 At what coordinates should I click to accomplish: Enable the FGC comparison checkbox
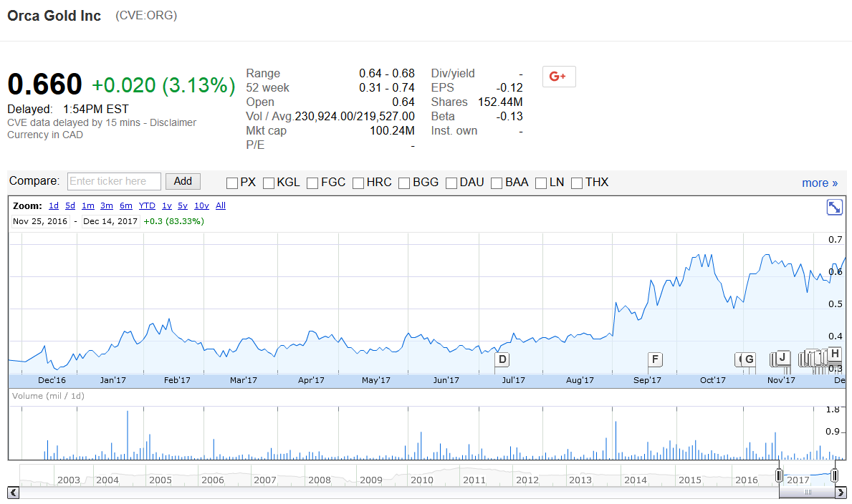(x=312, y=183)
